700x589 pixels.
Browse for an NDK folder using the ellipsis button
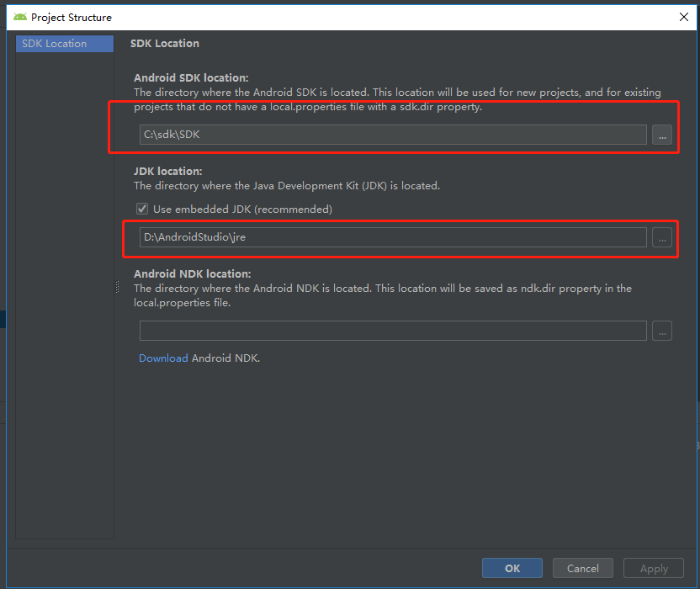pyautogui.click(x=662, y=331)
